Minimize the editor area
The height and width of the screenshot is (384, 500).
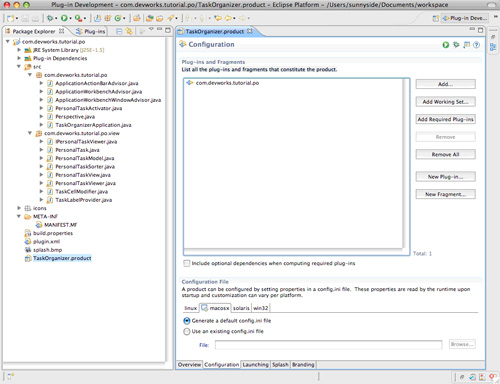pos(472,30)
